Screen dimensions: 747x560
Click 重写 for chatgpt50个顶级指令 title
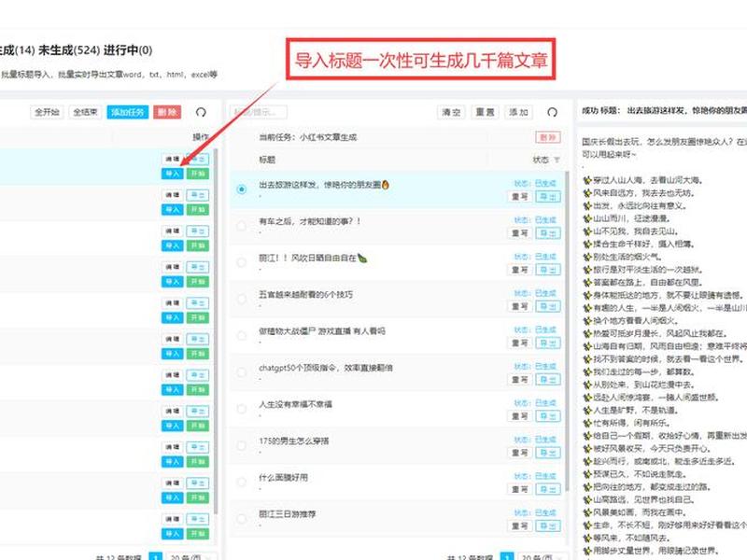pos(519,380)
